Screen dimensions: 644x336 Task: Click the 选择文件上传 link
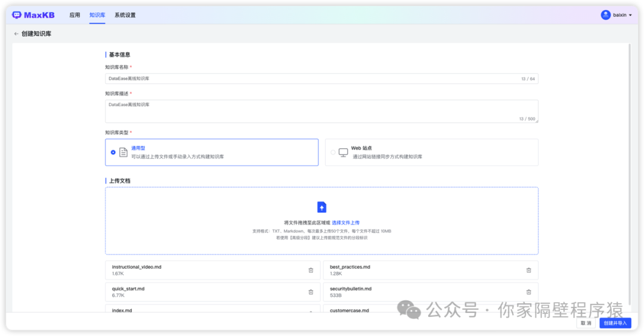tap(346, 222)
